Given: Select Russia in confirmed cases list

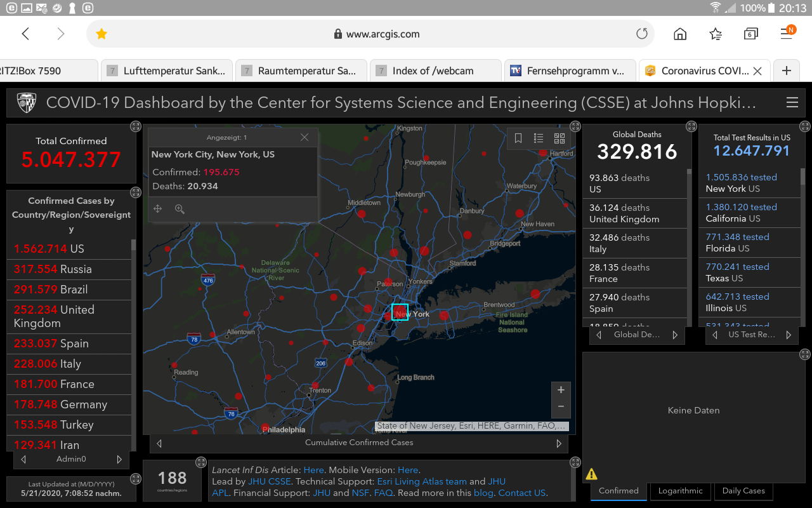Looking at the screenshot, I should point(69,269).
